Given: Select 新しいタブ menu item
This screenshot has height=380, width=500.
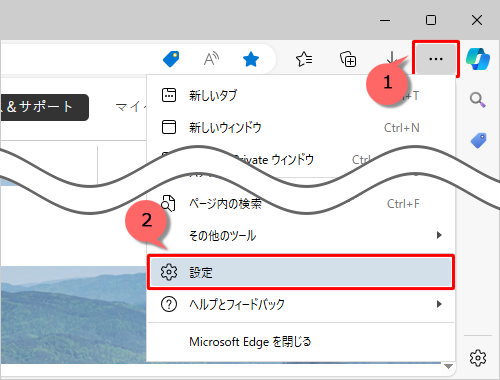Looking at the screenshot, I should pyautogui.click(x=301, y=95).
